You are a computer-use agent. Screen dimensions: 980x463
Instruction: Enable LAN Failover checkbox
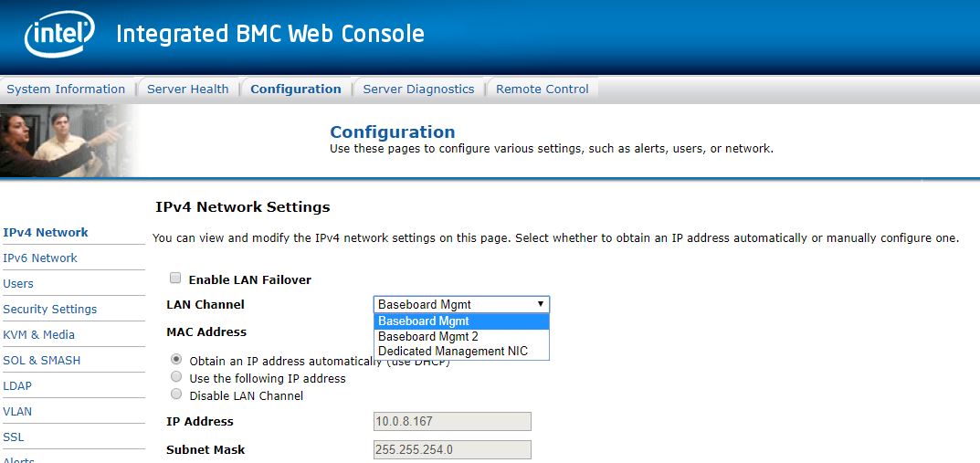[175, 279]
